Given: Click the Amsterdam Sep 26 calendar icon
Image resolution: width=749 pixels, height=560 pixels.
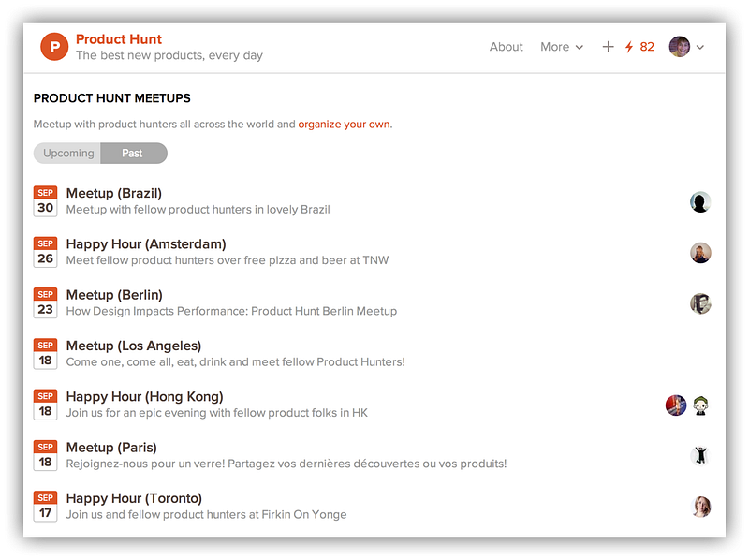Looking at the screenshot, I should click(x=45, y=252).
